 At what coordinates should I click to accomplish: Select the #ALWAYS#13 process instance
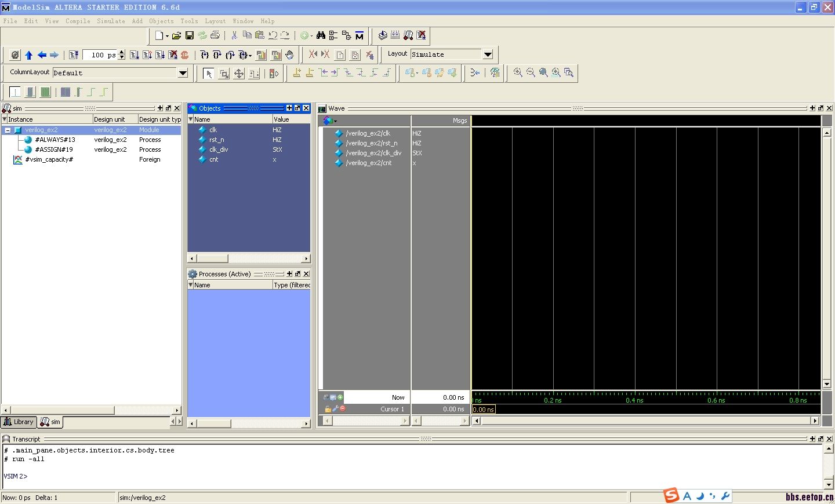[55, 140]
